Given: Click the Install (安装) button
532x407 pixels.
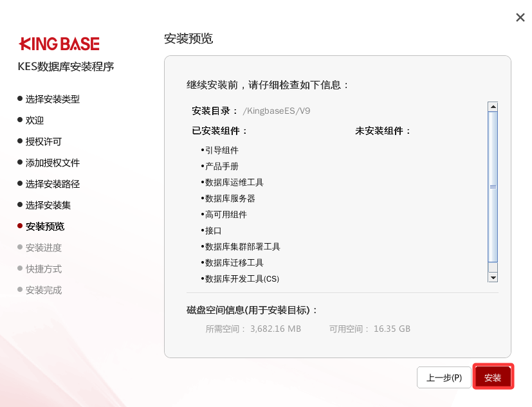Looking at the screenshot, I should pos(493,377).
